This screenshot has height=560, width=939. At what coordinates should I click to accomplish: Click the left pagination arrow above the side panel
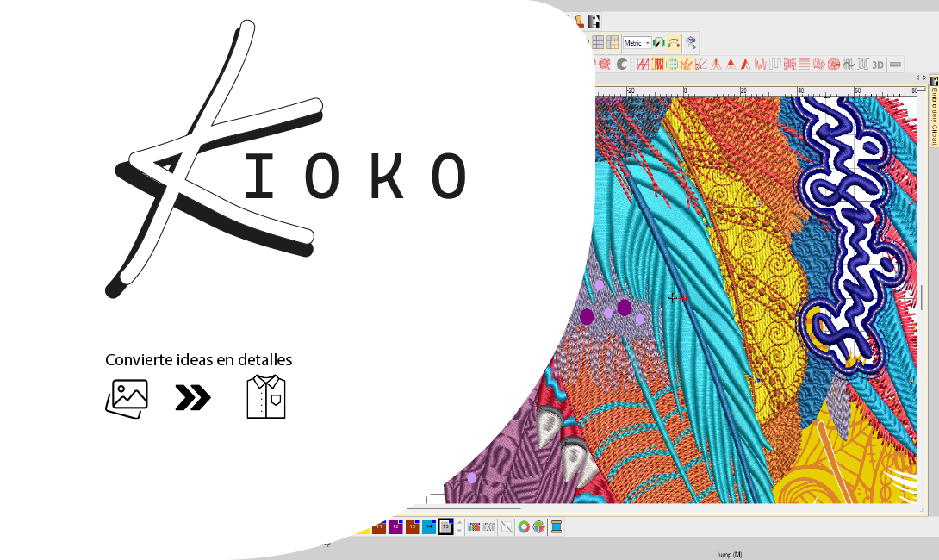[917, 77]
